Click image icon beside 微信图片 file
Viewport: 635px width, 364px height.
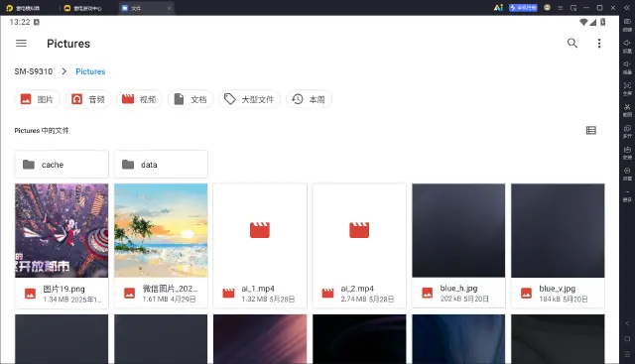tap(129, 294)
